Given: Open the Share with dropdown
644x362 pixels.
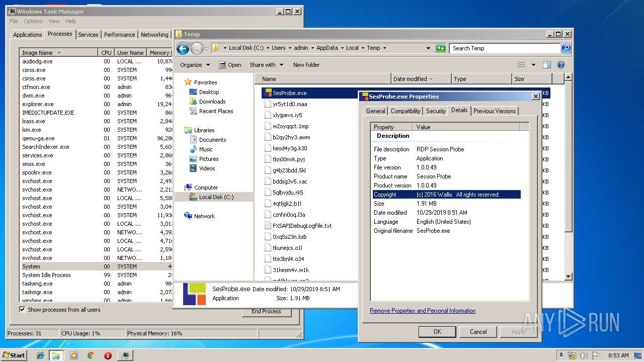Looking at the screenshot, I should click(x=267, y=65).
